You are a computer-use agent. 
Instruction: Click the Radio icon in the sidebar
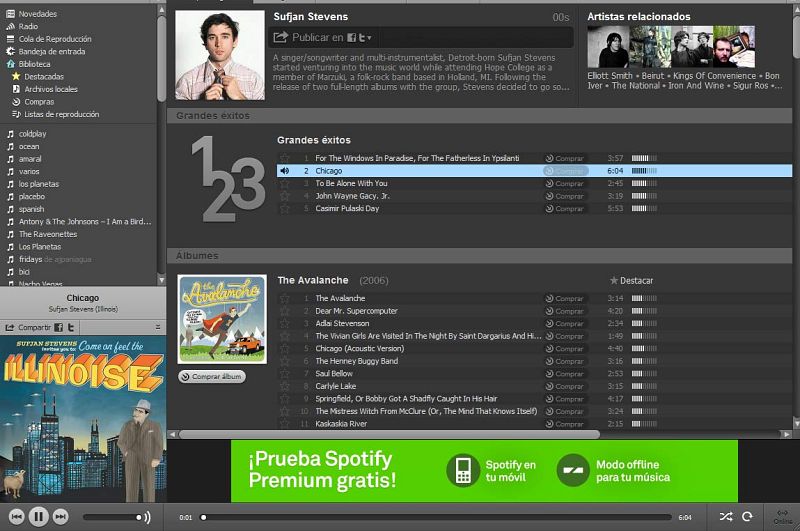[x=11, y=27]
